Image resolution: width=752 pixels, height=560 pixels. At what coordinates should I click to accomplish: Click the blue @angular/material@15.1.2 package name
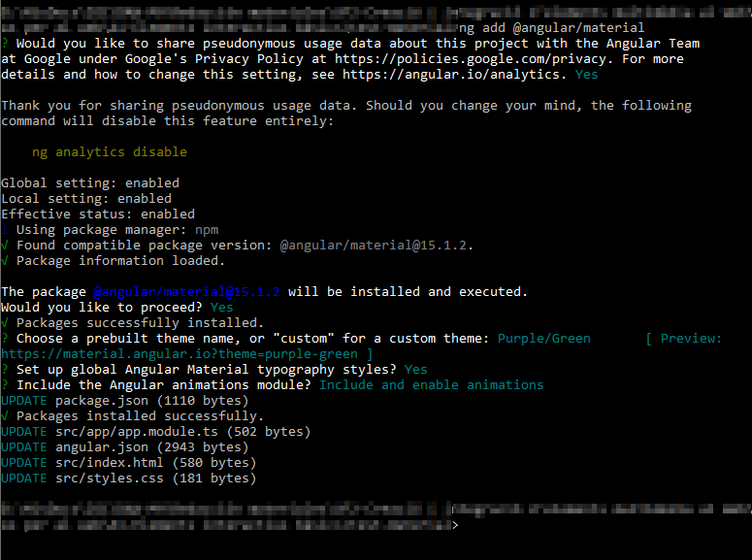[186, 292]
